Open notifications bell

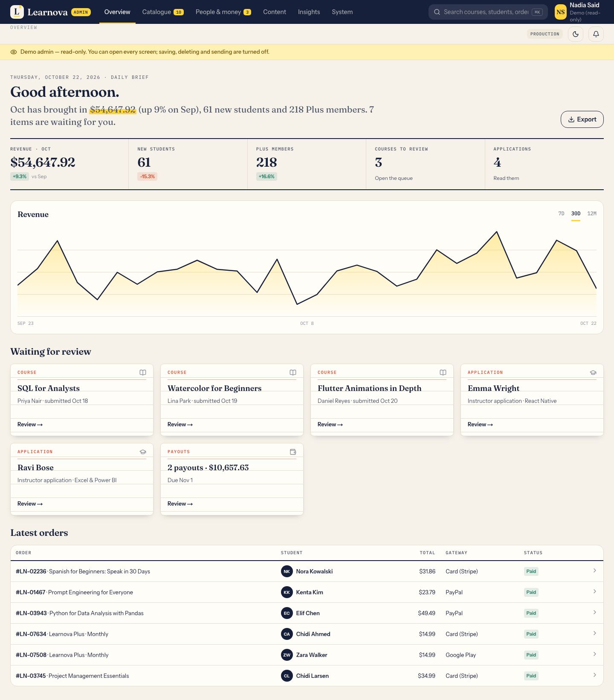click(x=596, y=34)
